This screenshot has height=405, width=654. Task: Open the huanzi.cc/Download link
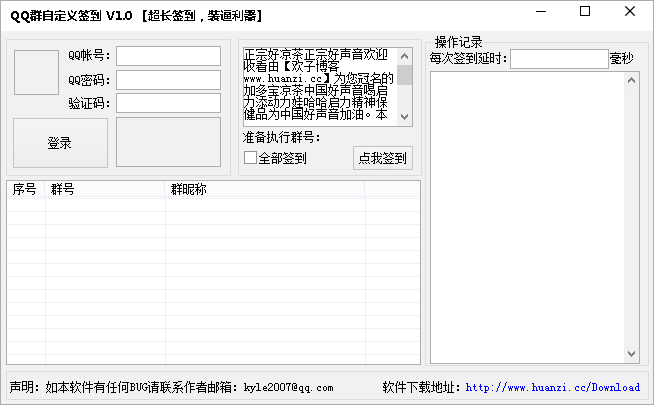[x=552, y=387]
